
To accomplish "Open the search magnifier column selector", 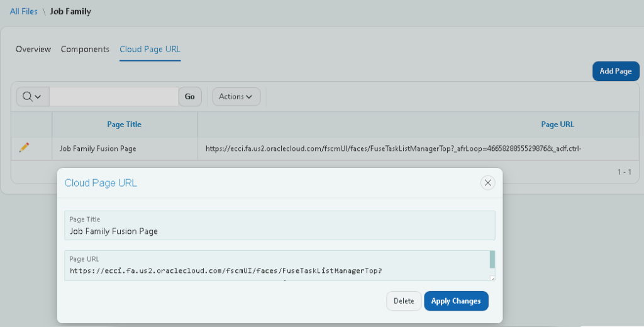I will (33, 97).
